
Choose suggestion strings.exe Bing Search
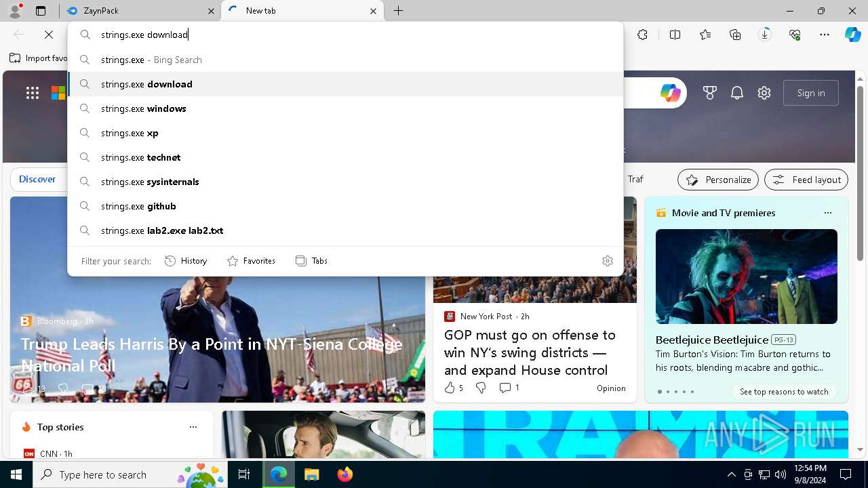[x=345, y=60]
